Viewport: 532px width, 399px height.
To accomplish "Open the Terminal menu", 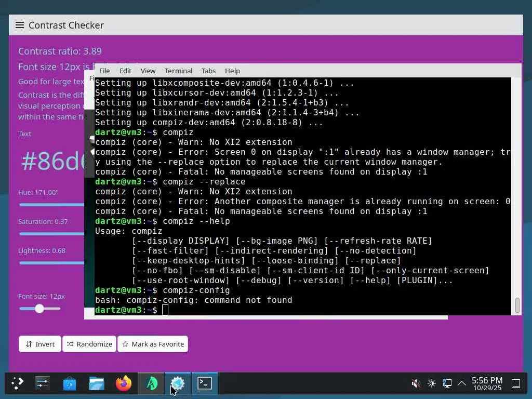I will pos(179,71).
